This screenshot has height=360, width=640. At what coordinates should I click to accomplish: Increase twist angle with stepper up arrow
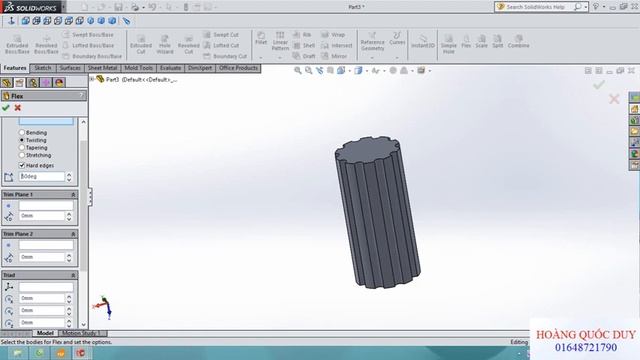pos(69,174)
